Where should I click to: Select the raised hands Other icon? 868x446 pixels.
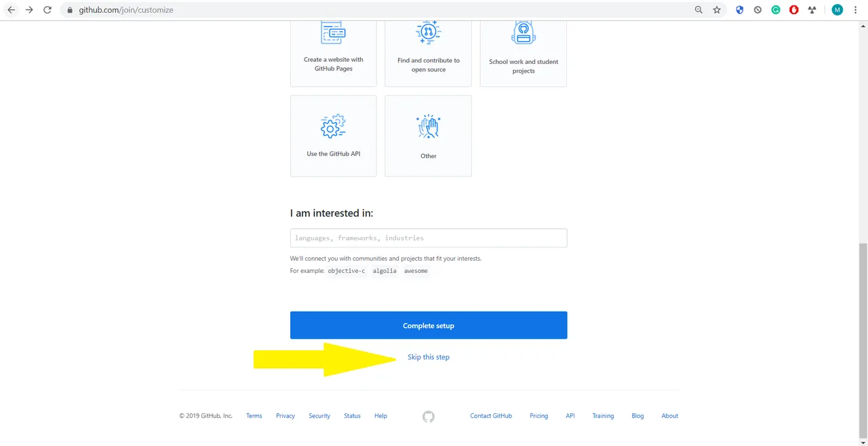pyautogui.click(x=429, y=127)
